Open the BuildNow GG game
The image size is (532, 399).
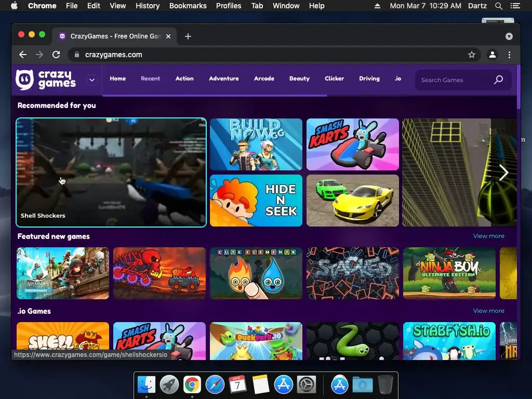[x=256, y=144]
